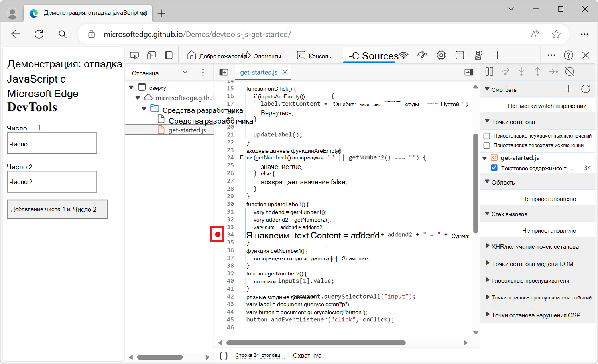Deactivate all breakpoints

(570, 72)
